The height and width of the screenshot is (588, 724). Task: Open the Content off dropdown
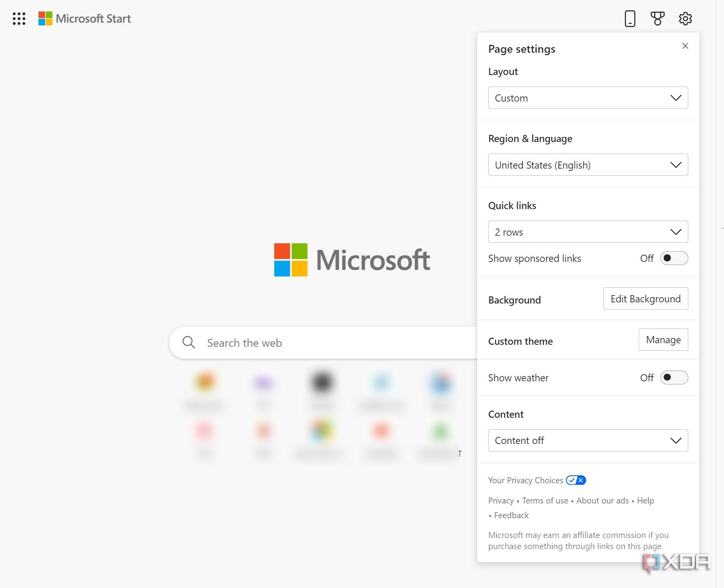(588, 440)
